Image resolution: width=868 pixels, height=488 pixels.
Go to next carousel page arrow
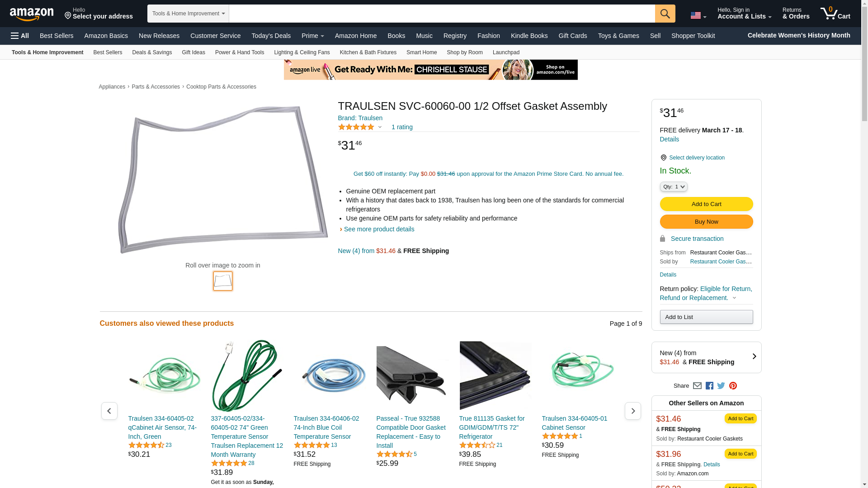point(632,411)
